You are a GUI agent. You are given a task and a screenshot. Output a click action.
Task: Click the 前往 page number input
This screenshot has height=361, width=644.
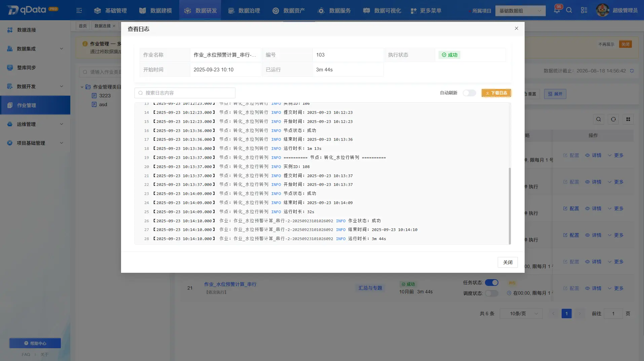click(x=613, y=314)
